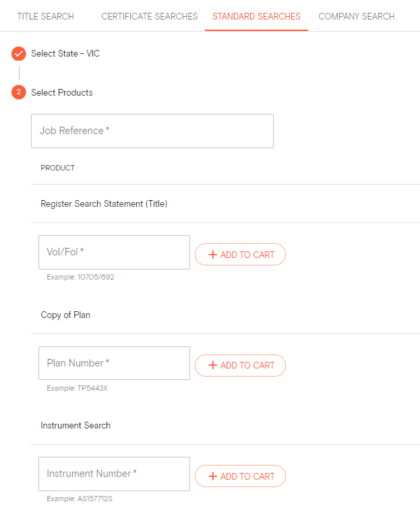Focus the Instrument Number field
This screenshot has width=420, height=510.
coord(114,474)
